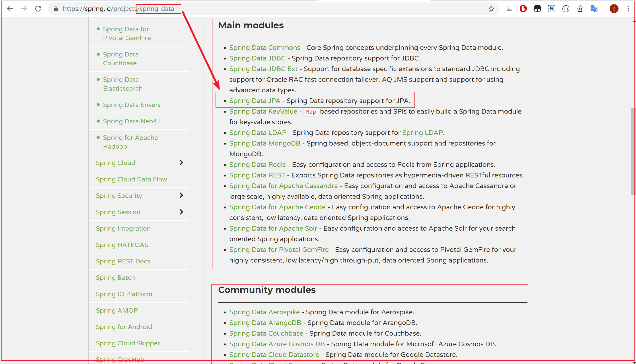The height and width of the screenshot is (364, 636).
Task: Click the page vertical scrollbar thumb
Action: (633, 151)
